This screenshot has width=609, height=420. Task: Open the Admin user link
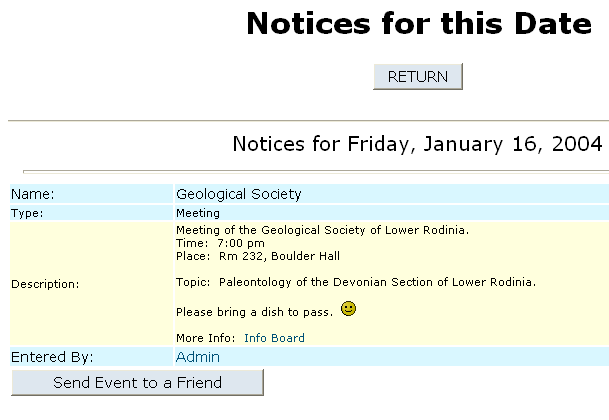[x=197, y=357]
